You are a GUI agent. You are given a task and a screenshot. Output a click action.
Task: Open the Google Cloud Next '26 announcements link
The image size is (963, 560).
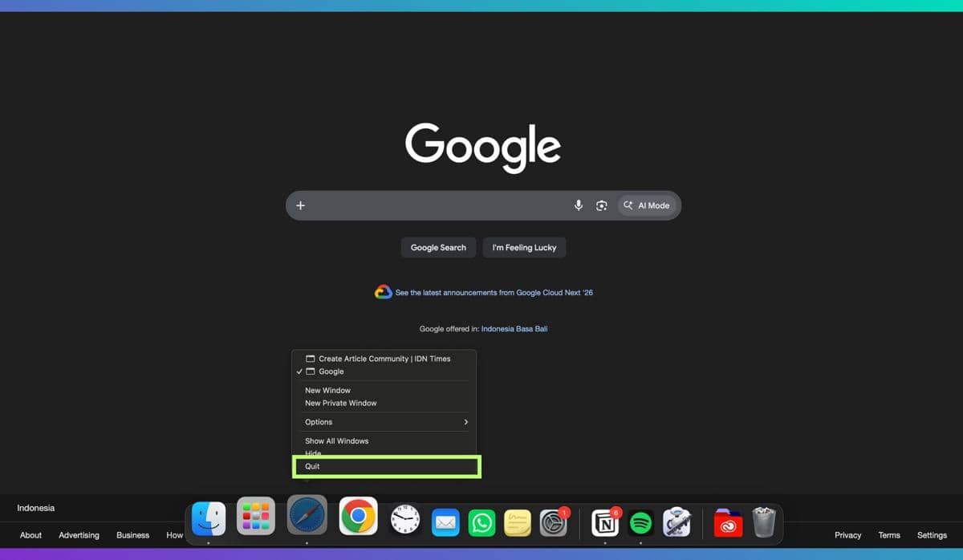tap(492, 292)
